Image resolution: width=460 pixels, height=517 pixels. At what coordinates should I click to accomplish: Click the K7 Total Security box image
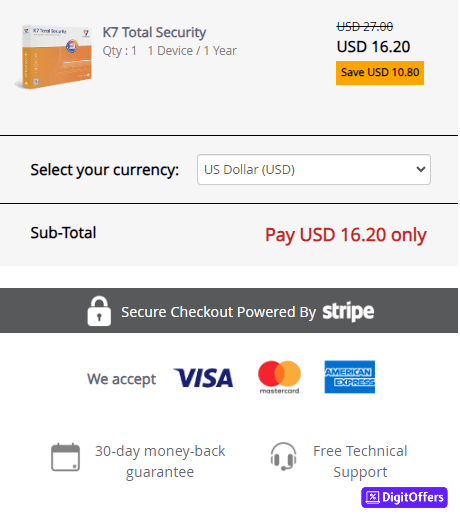click(x=53, y=57)
